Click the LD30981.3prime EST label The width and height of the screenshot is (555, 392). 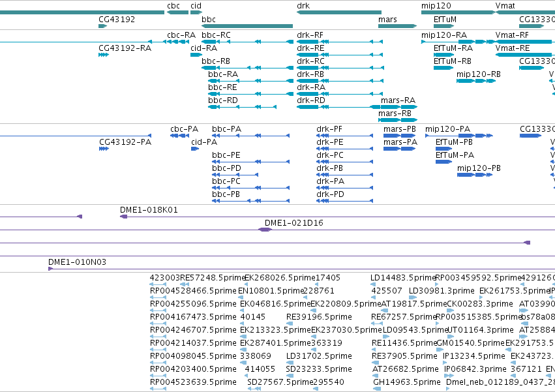pyautogui.click(x=442, y=291)
